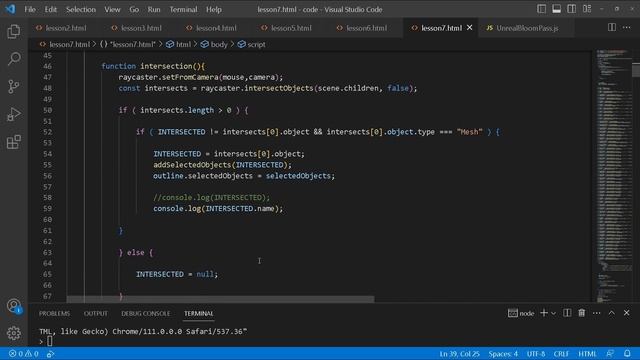Screen dimensions: 640x360
Task: Open editor More Actions ellipsis
Action: tap(627, 27)
